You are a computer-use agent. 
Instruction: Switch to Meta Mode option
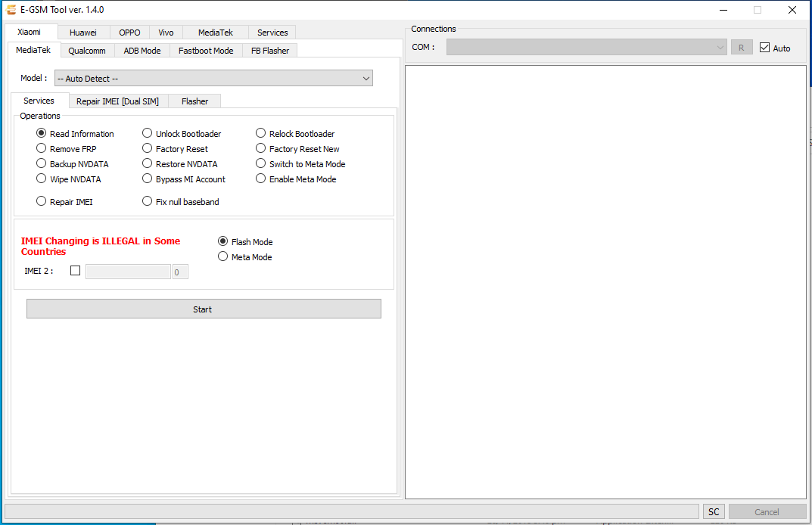(x=222, y=256)
